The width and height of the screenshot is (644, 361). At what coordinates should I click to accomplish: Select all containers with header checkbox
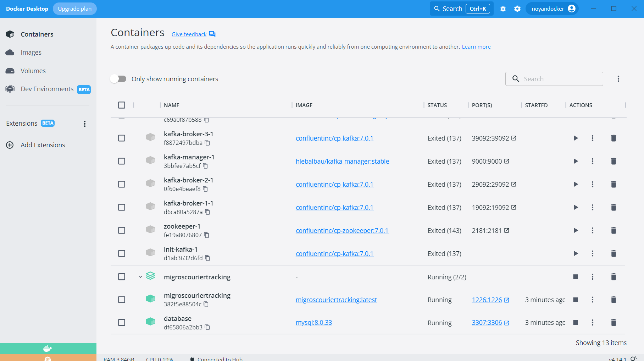[x=122, y=105]
